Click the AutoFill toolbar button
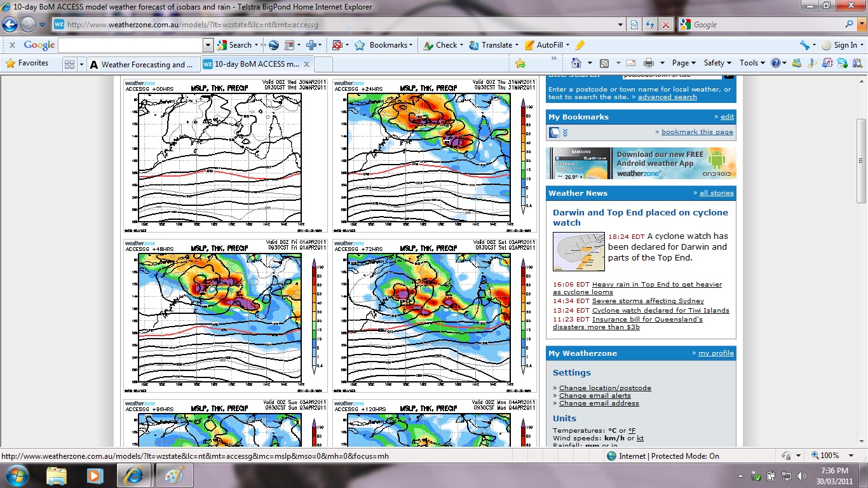Image resolution: width=868 pixels, height=488 pixels. (x=547, y=45)
